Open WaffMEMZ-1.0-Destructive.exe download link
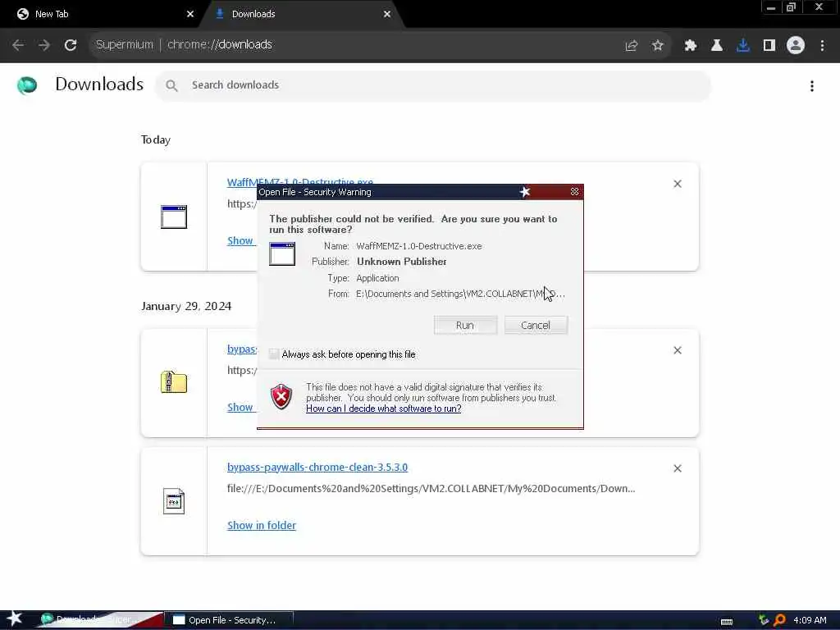Image resolution: width=840 pixels, height=630 pixels. 300,181
